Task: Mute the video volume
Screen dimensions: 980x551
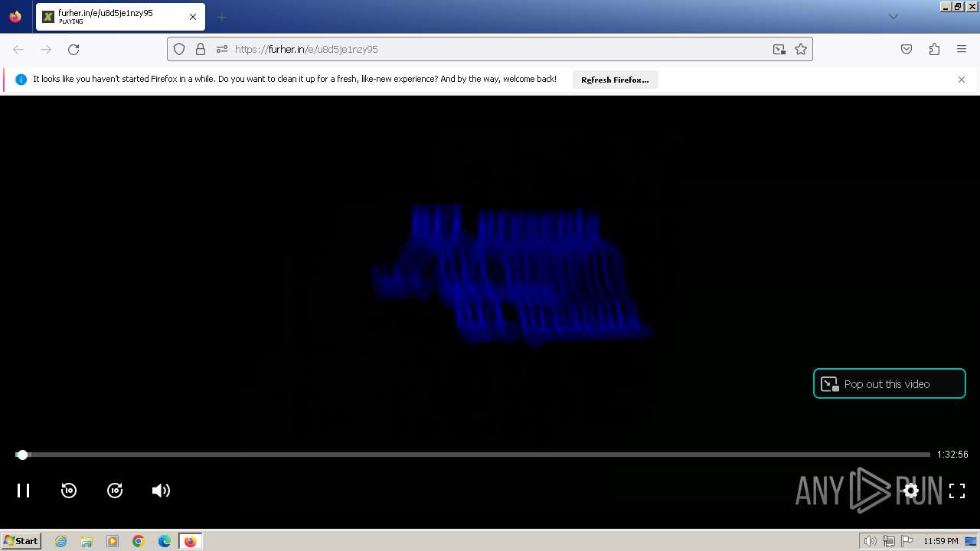Action: (x=161, y=491)
